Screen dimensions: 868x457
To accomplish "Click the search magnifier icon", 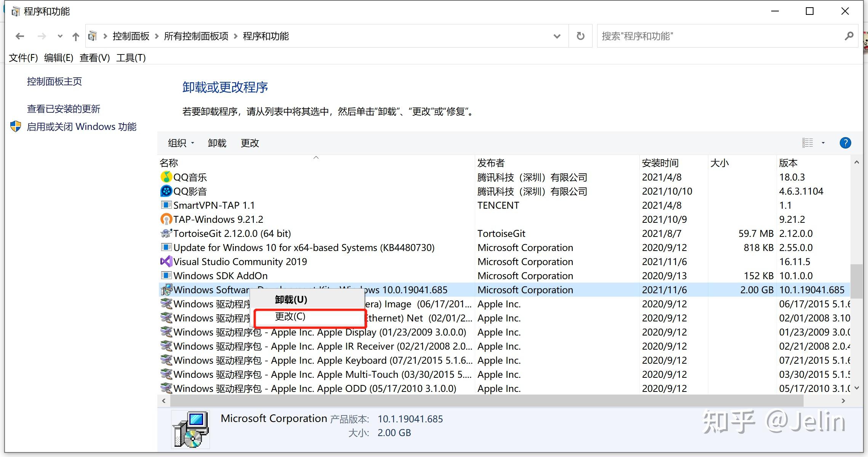I will point(849,36).
